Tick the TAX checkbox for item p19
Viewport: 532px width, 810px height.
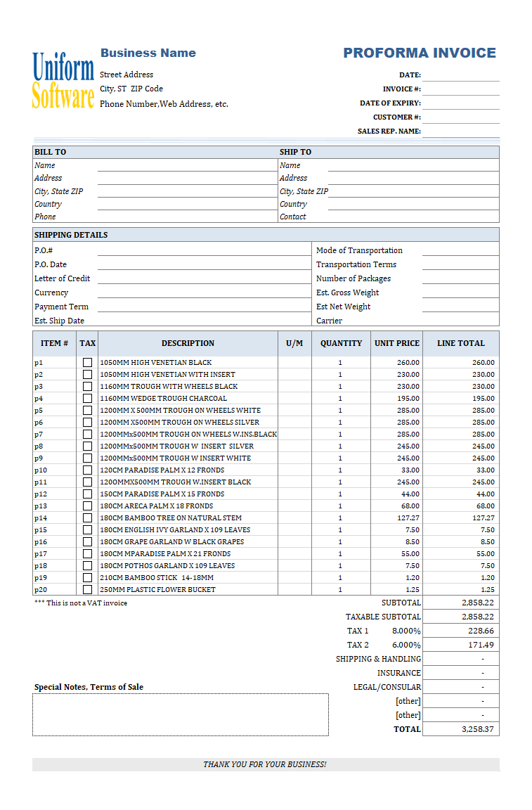87,578
